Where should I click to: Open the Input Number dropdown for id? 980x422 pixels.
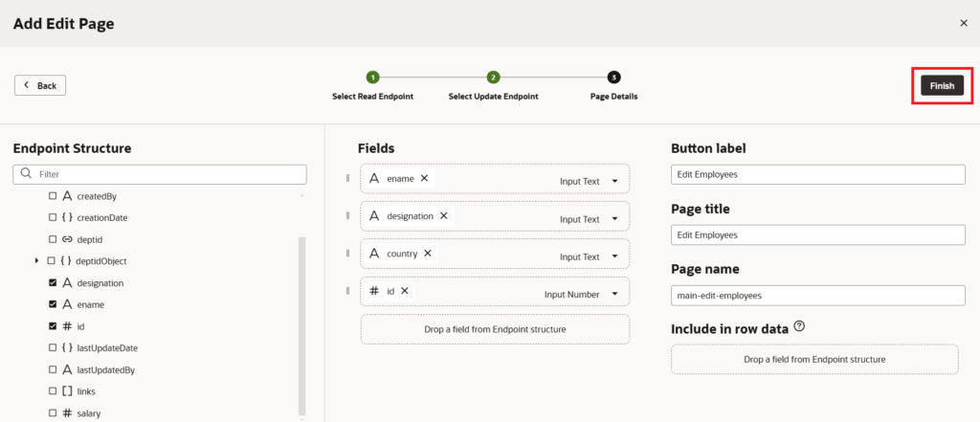(x=614, y=294)
